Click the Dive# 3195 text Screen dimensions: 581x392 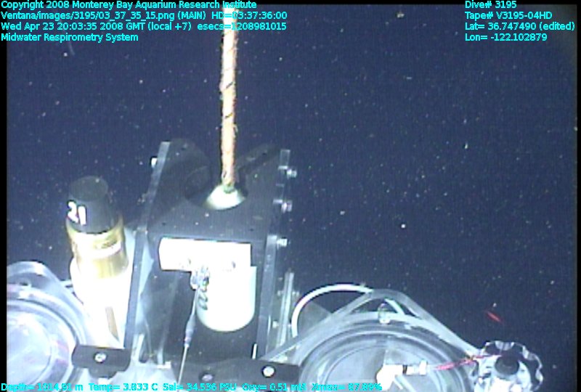[x=491, y=5]
